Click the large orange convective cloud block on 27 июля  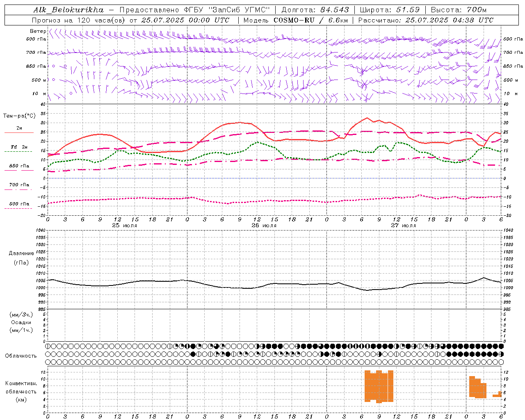(379, 386)
